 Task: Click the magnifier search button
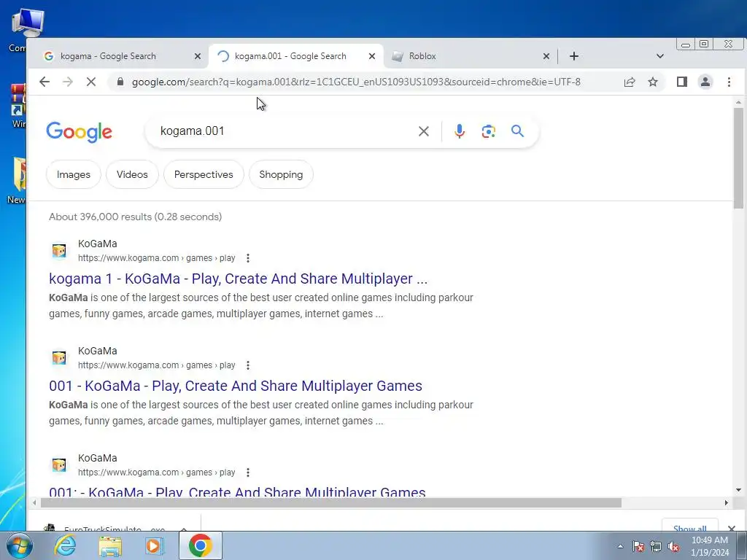(x=517, y=131)
